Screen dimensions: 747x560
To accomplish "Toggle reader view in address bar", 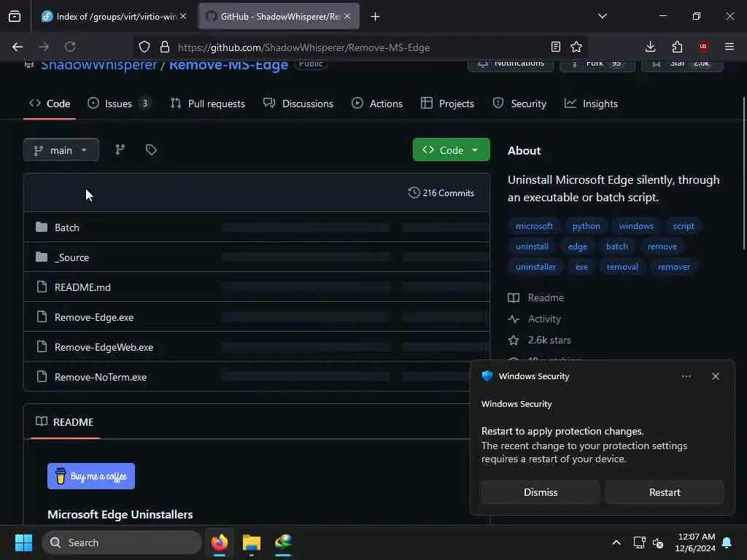I will (x=555, y=47).
